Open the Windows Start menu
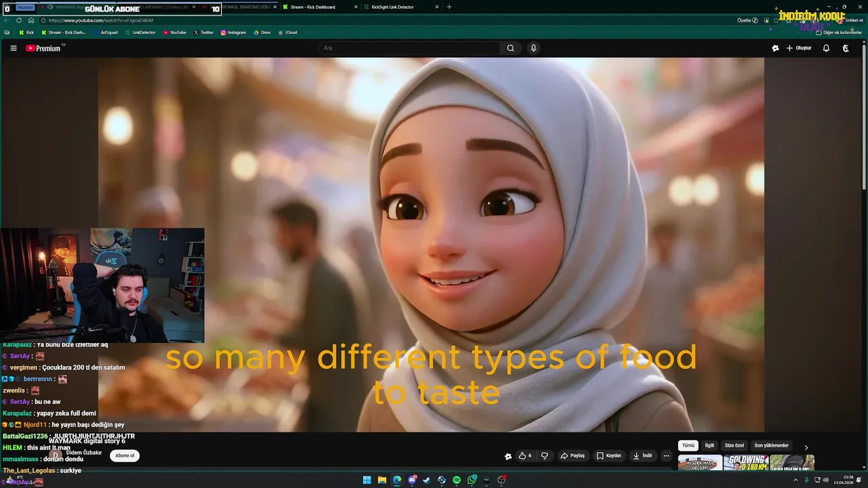The width and height of the screenshot is (868, 488). coord(367,480)
